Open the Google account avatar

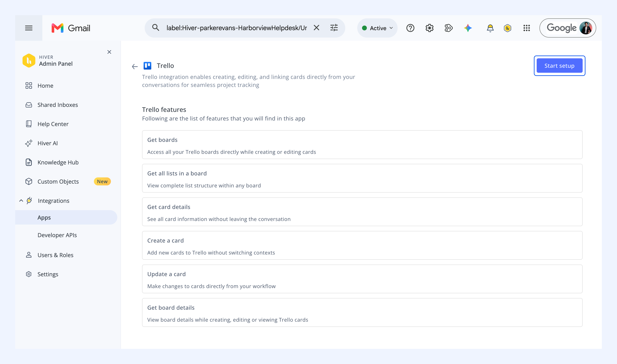click(x=586, y=28)
